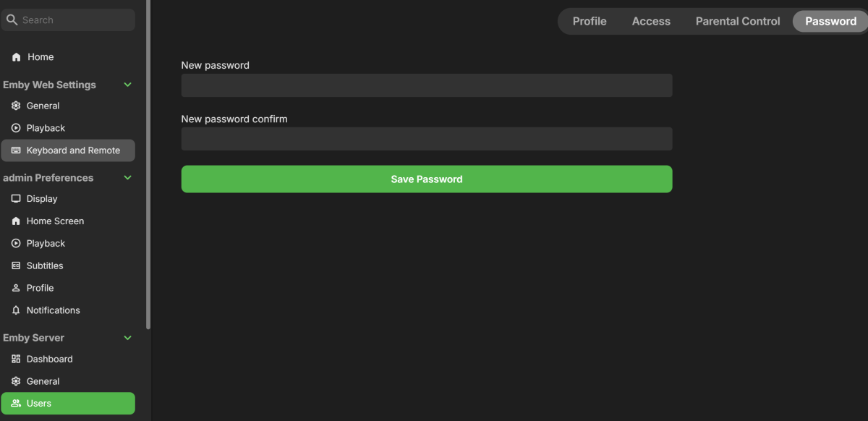The image size is (868, 421).
Task: Click General gear icon under Emby Server
Action: click(x=16, y=381)
